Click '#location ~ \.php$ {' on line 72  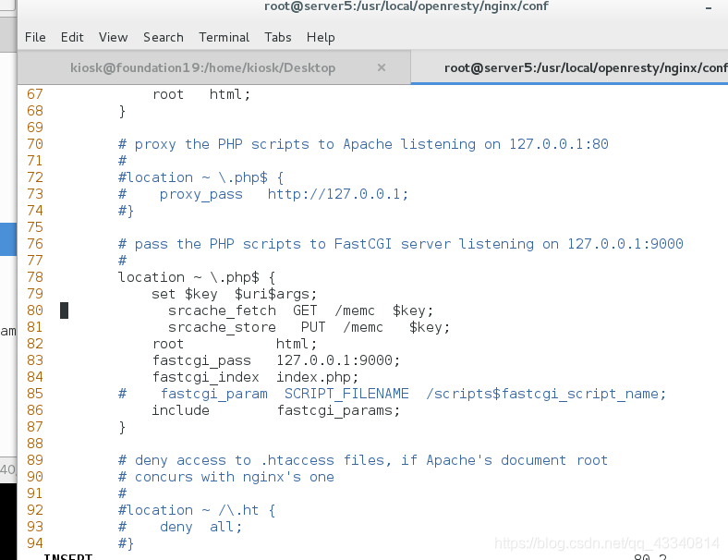pyautogui.click(x=201, y=177)
